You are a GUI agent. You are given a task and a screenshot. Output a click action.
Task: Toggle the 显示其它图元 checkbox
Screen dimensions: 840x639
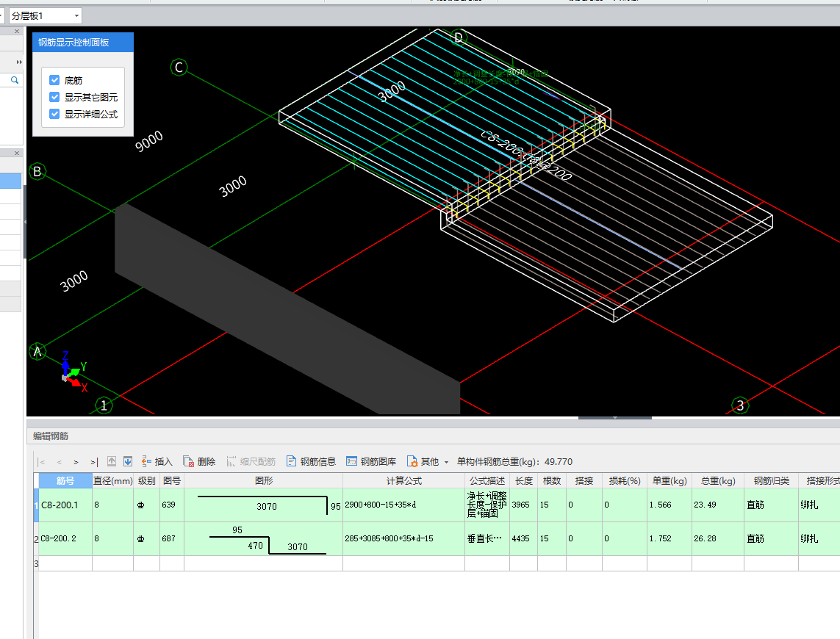click(54, 97)
